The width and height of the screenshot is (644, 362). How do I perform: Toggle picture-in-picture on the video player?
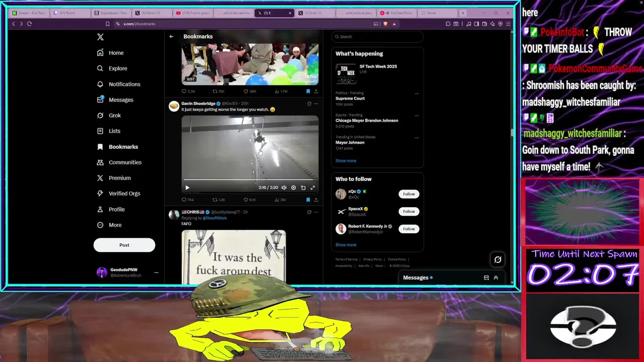pyautogui.click(x=303, y=188)
